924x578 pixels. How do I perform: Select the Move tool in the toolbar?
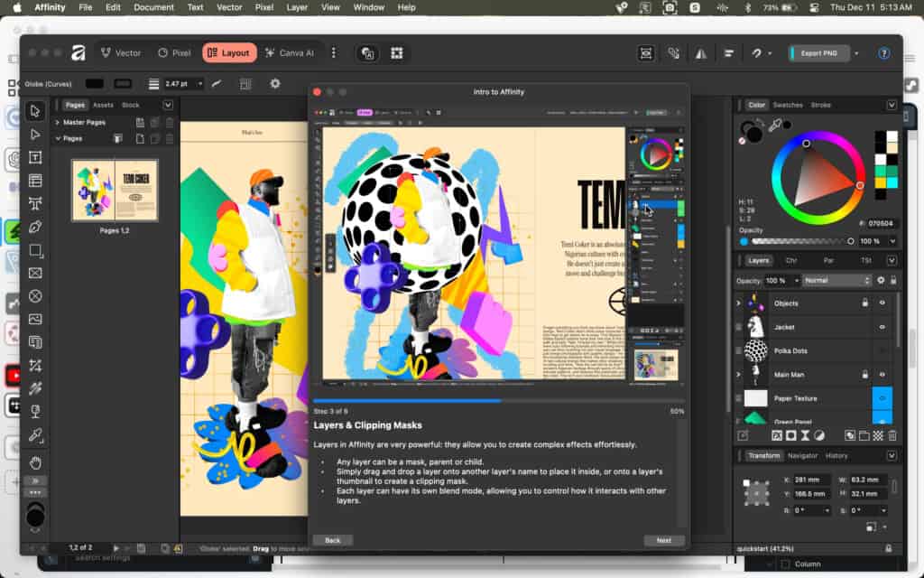(x=35, y=111)
